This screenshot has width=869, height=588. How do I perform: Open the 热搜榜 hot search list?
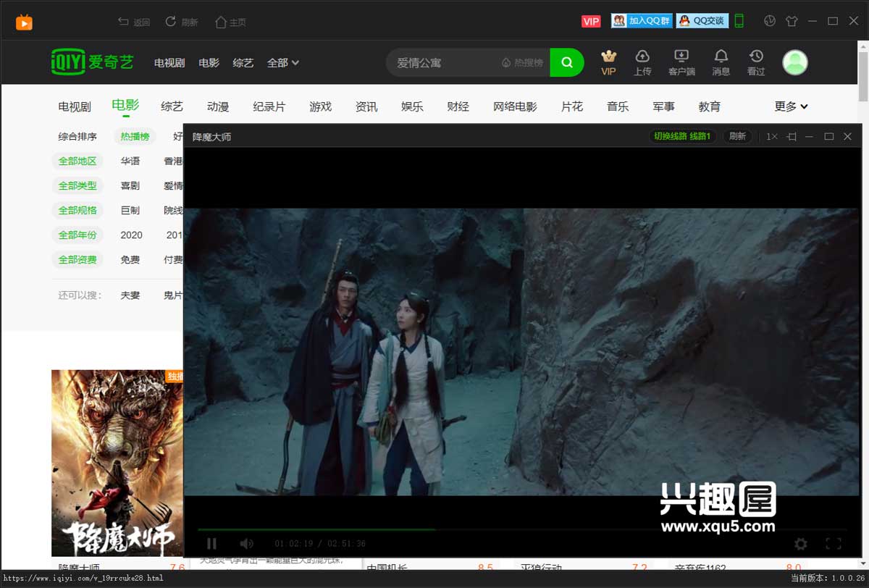coord(522,63)
